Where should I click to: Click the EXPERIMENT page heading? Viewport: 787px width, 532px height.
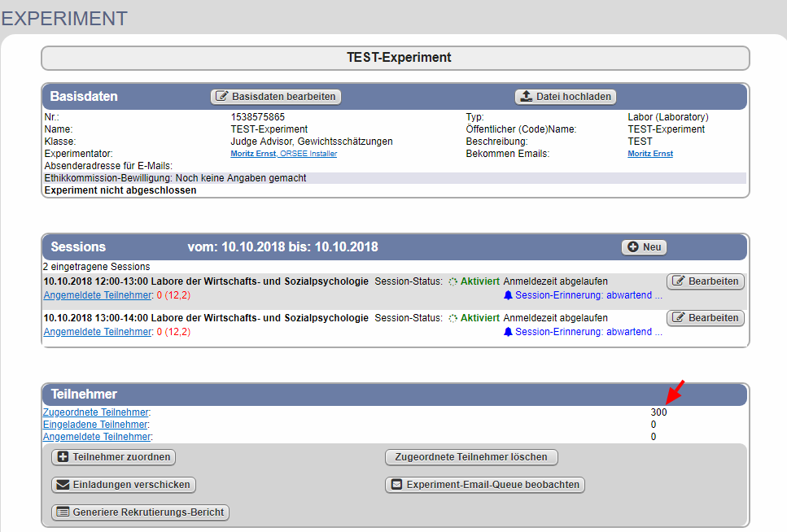(x=64, y=19)
